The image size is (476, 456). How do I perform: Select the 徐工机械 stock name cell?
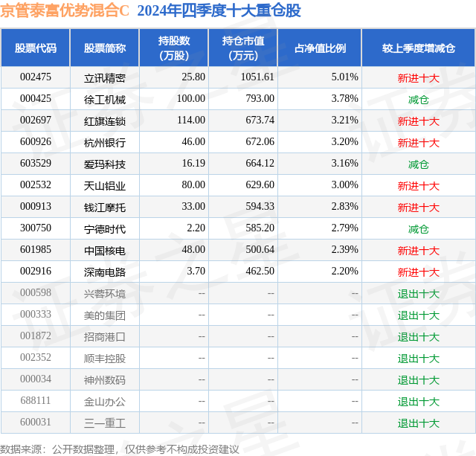coord(105,99)
